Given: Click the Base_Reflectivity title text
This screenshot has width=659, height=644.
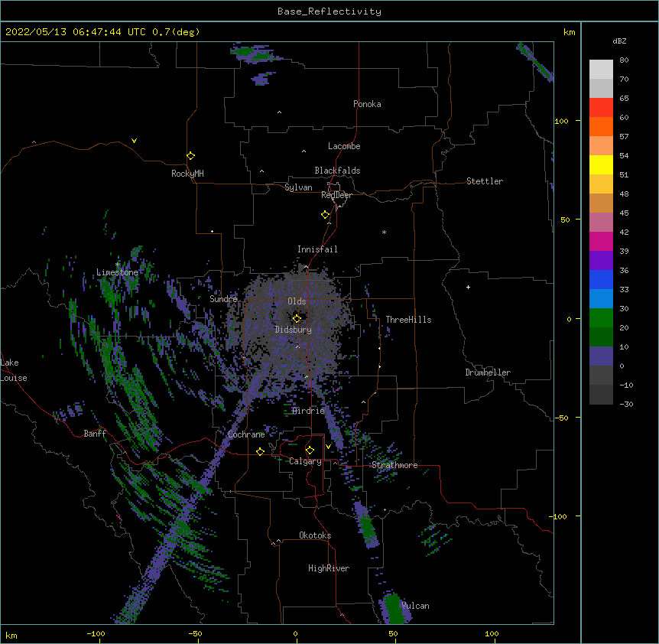Looking at the screenshot, I should [x=329, y=11].
